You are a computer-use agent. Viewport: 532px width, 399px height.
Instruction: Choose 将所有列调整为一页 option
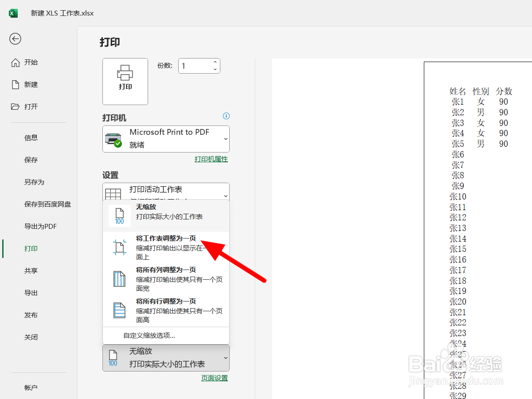coord(166,279)
